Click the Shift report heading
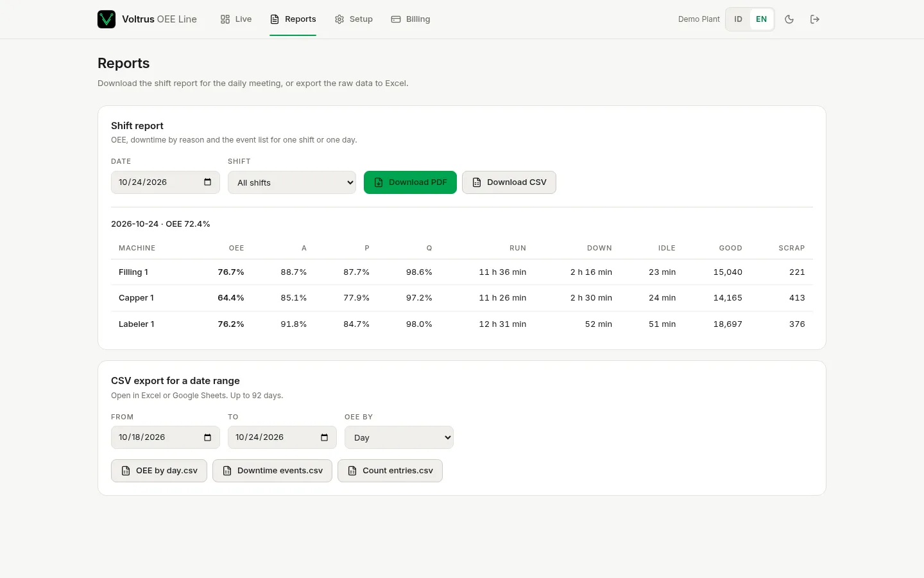Viewport: 924px width, 578px height. click(x=137, y=126)
